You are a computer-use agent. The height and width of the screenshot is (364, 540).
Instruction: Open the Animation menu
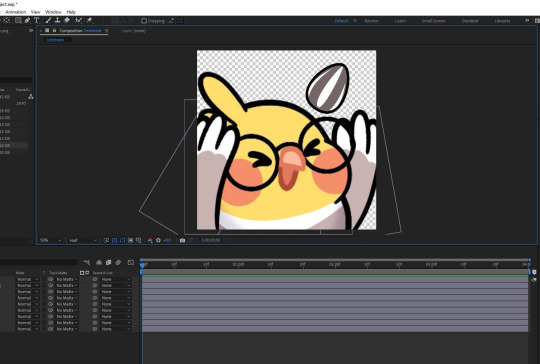15,12
